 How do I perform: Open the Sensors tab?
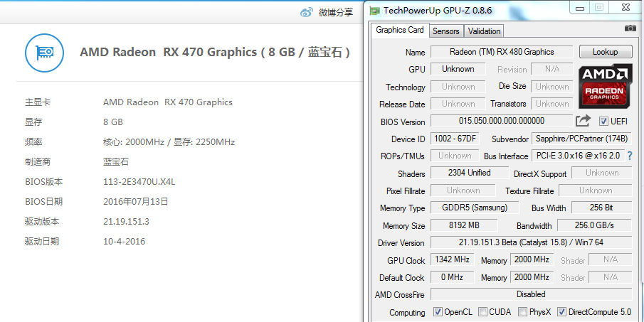(446, 31)
